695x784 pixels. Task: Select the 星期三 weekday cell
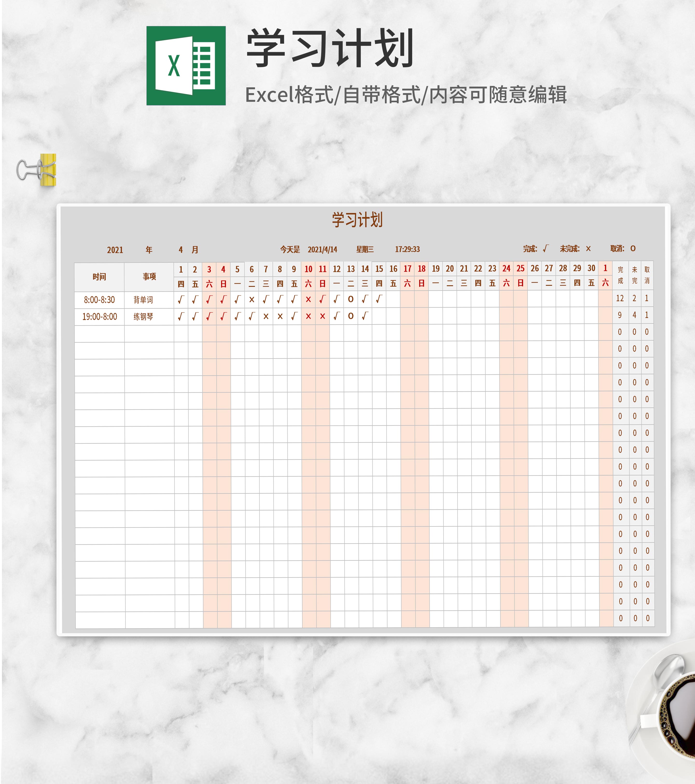tap(365, 249)
